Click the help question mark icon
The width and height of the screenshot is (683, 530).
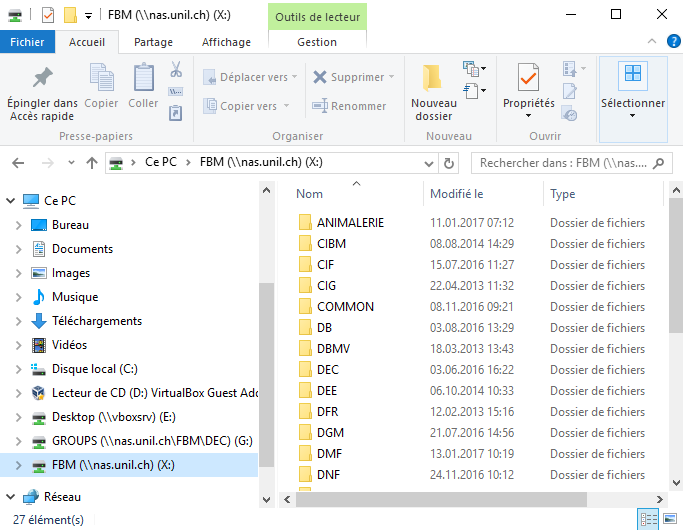(x=671, y=42)
